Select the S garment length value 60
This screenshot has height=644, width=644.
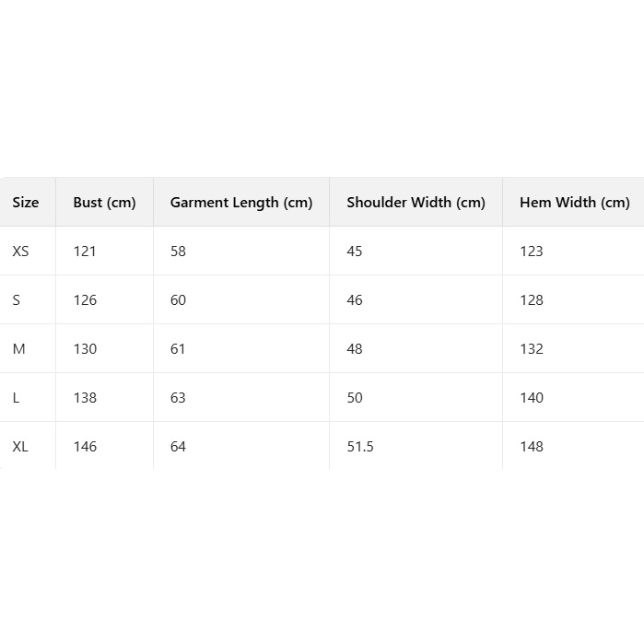point(178,300)
